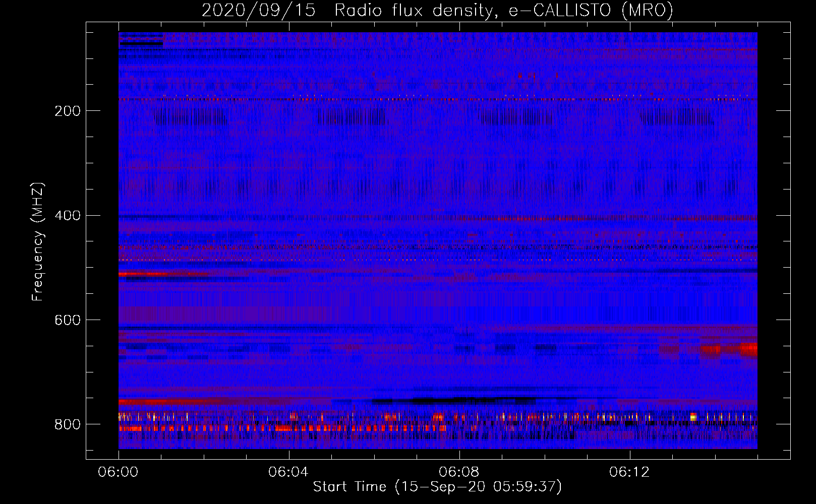This screenshot has width=816, height=504.
Task: Click the 400 frequency tick label
Action: tap(68, 216)
